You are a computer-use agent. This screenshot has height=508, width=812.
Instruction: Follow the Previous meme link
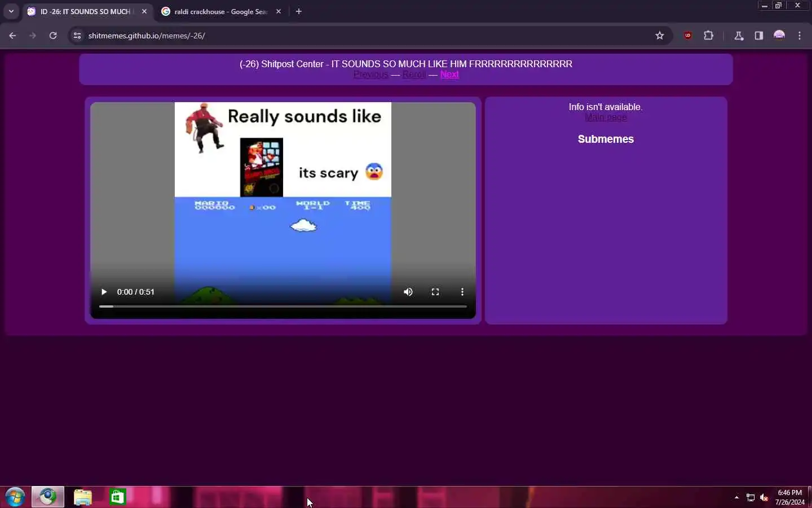(370, 75)
